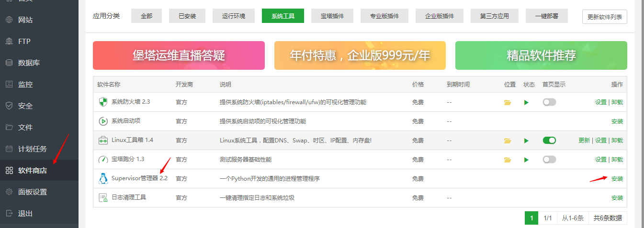Click 卸载 for Linux工具箱
Image resolution: width=644 pixels, height=228 pixels.
(x=617, y=141)
